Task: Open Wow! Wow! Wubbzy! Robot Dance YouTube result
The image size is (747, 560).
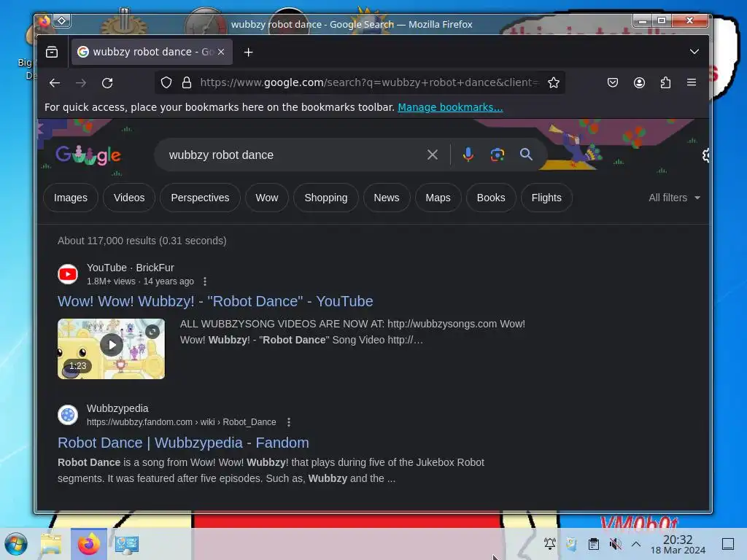Action: click(x=215, y=301)
